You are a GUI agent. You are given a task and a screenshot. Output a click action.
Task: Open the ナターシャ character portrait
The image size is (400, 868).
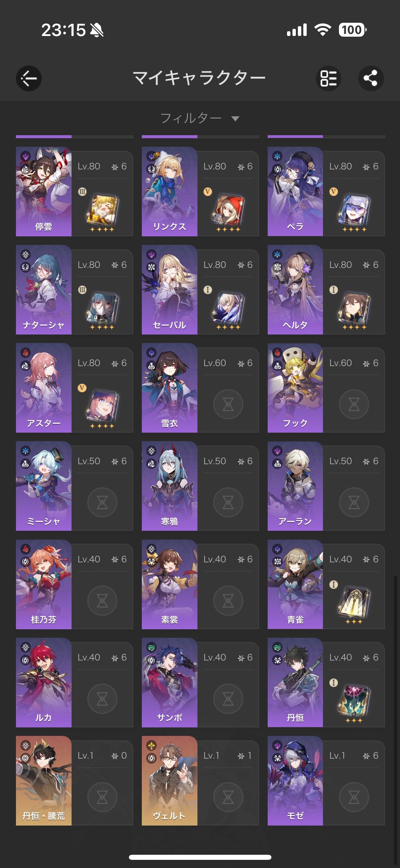point(44,290)
